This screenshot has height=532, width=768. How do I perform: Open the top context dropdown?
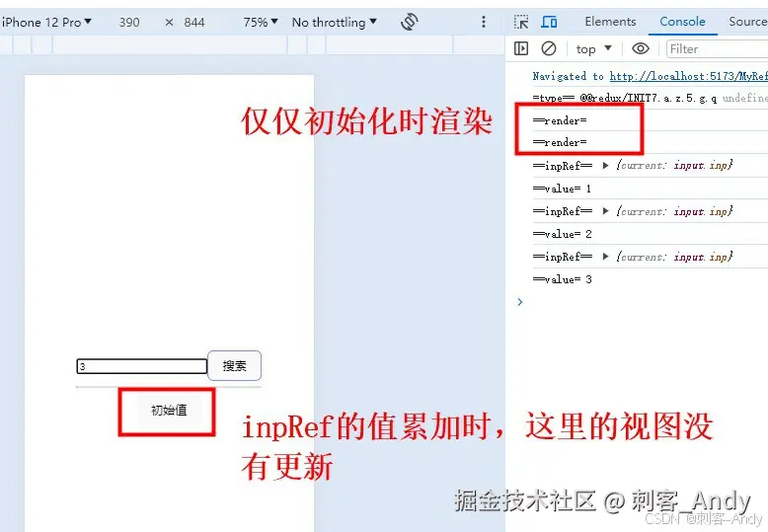click(593, 49)
